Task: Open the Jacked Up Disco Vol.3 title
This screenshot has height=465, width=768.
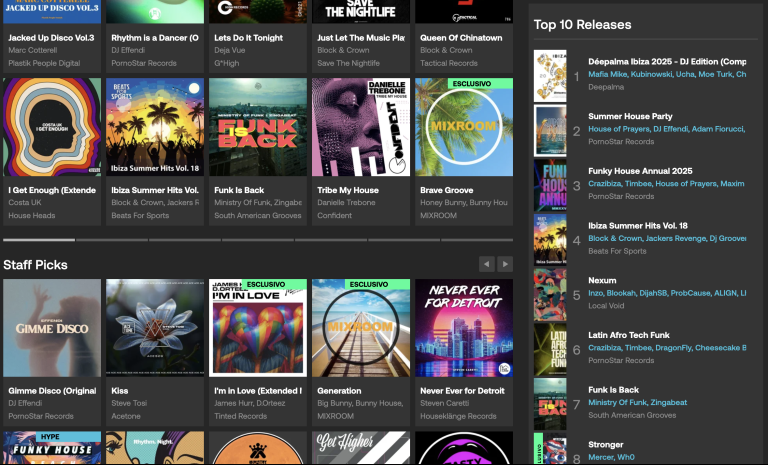Action: tap(51, 38)
